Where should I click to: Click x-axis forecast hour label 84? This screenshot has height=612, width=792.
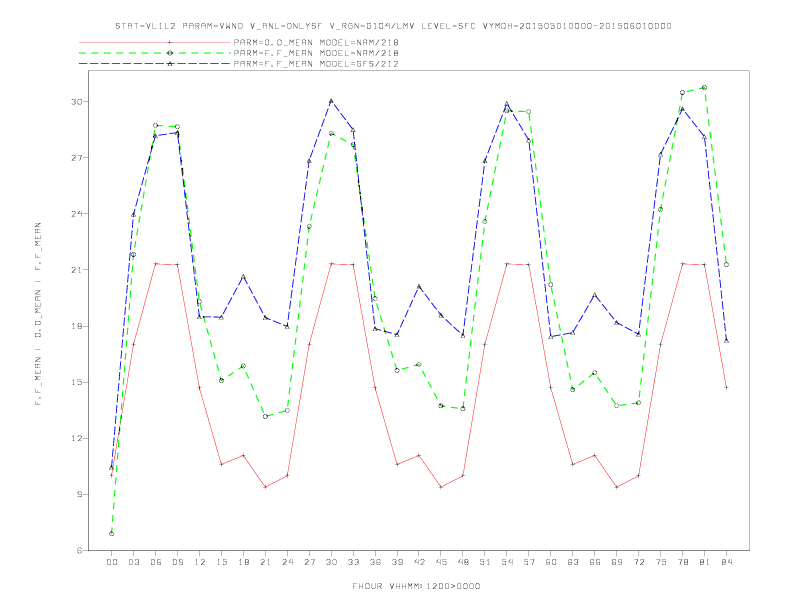(727, 562)
